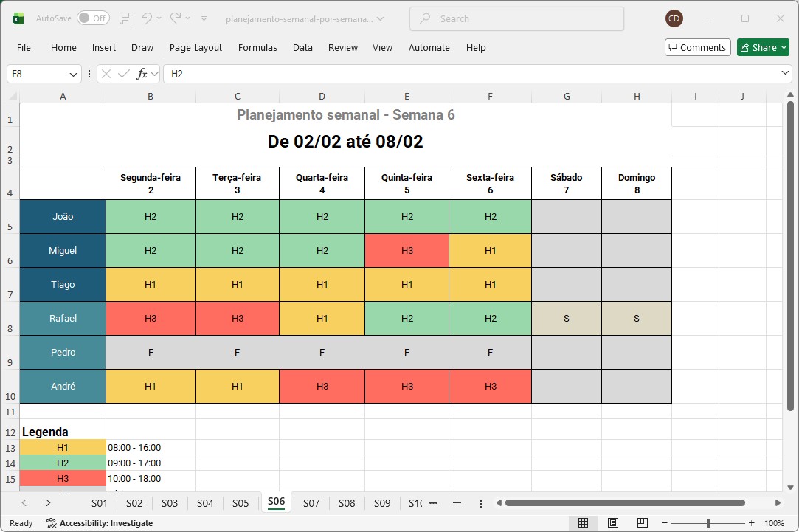Click the formula bar Cancel X icon
Image resolution: width=799 pixels, height=532 pixels.
106,74
